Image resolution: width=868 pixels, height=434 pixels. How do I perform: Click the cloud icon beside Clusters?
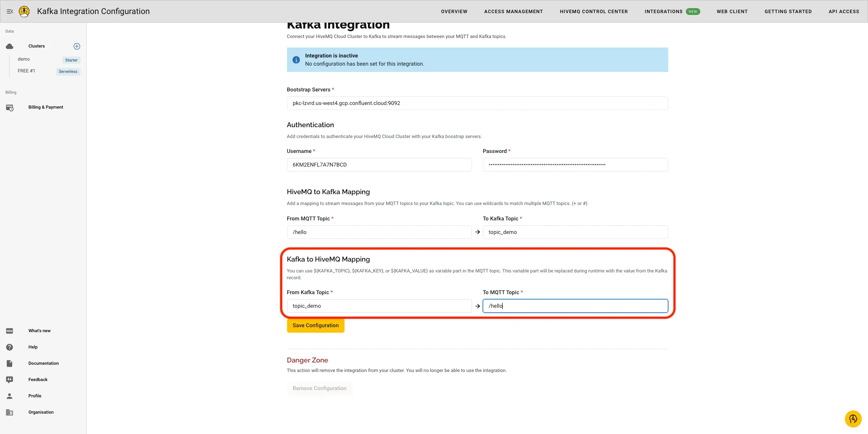(x=9, y=46)
